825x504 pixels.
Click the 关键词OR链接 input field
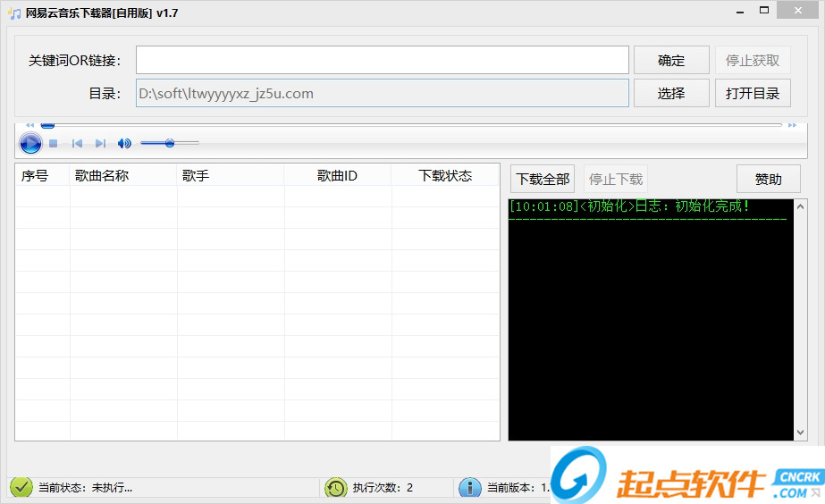tap(383, 60)
